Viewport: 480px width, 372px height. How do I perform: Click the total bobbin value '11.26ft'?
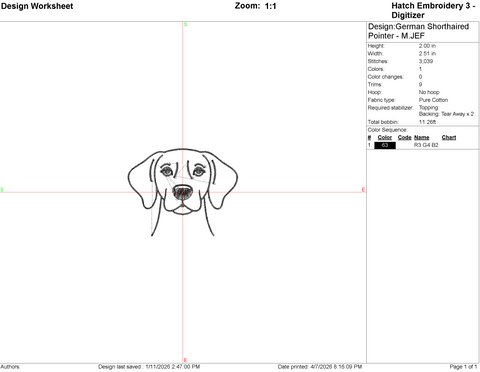tap(427, 122)
